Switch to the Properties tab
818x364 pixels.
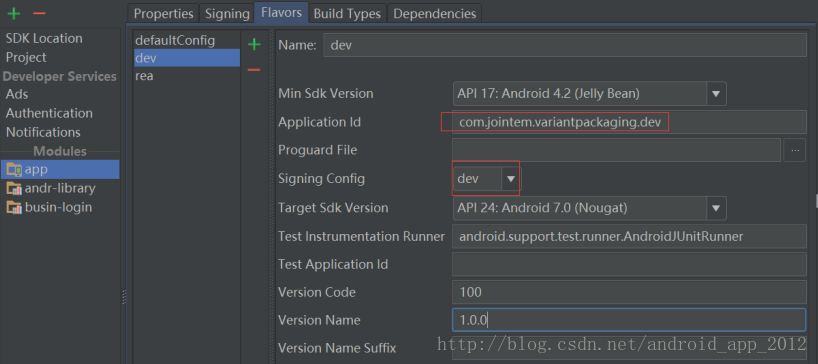[x=163, y=14]
